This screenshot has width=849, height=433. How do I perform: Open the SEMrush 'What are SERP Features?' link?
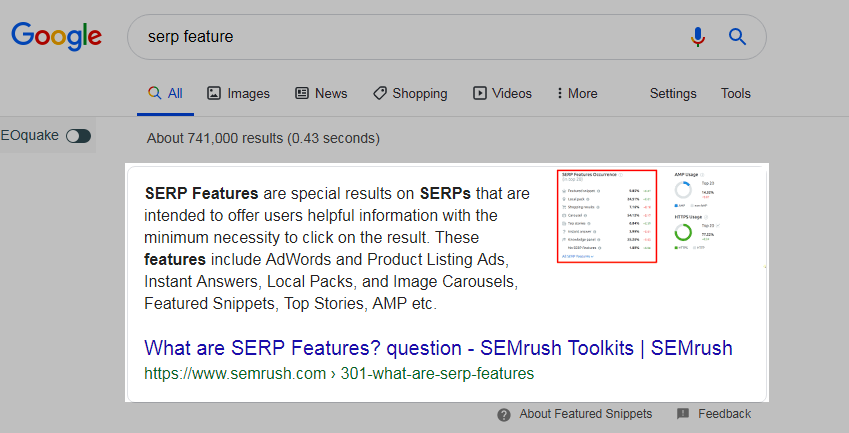point(438,348)
